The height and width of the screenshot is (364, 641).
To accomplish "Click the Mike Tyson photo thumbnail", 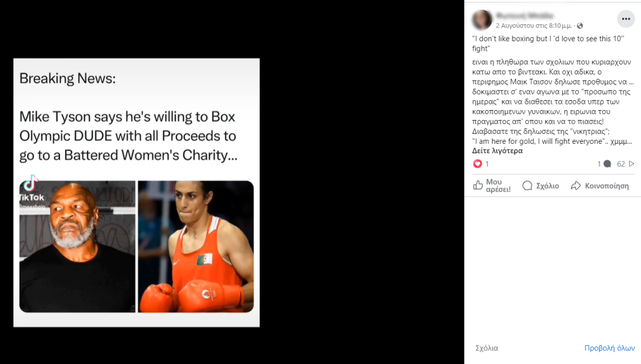I will (77, 246).
